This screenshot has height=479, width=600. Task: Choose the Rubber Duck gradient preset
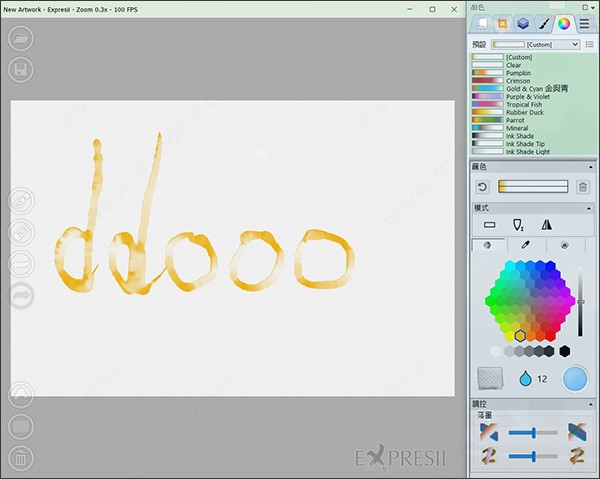(x=526, y=112)
